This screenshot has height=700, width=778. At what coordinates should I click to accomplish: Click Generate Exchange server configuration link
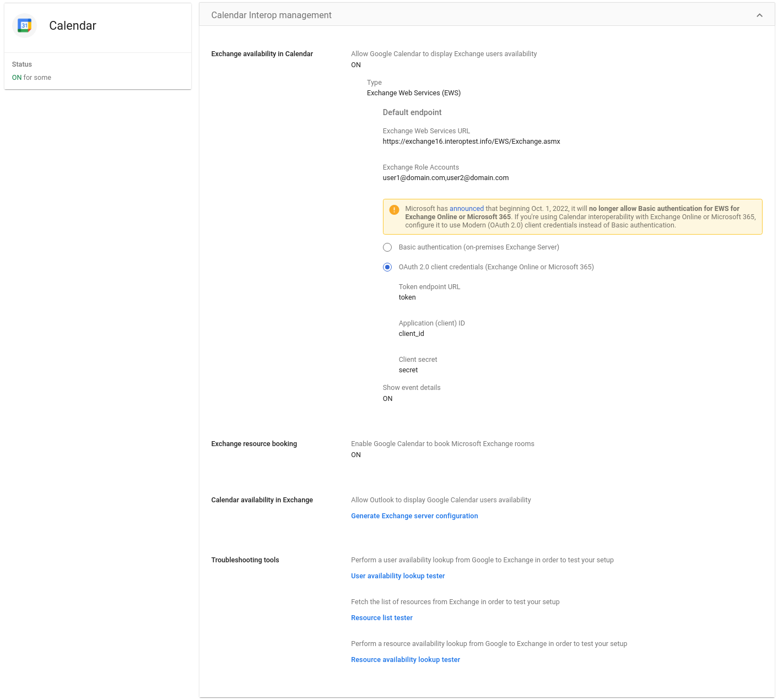point(414,516)
